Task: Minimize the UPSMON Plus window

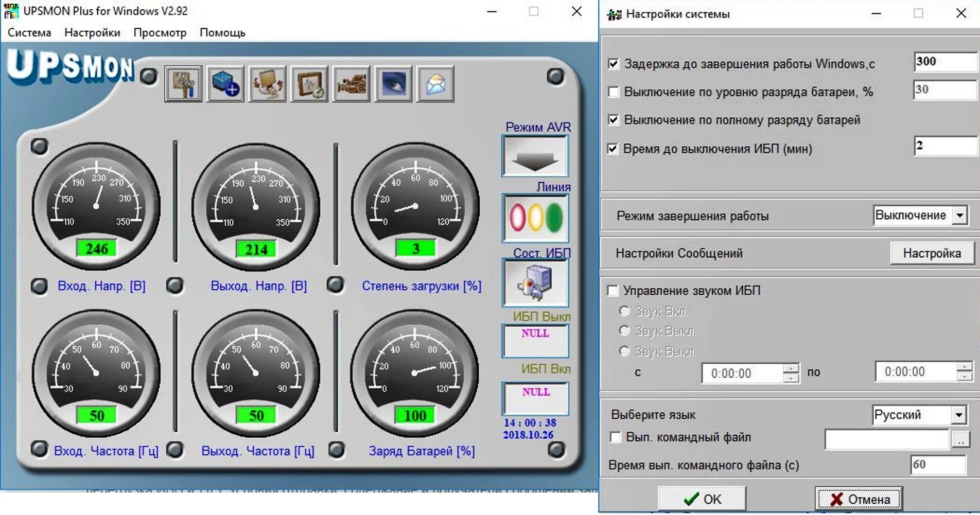Action: pos(492,11)
